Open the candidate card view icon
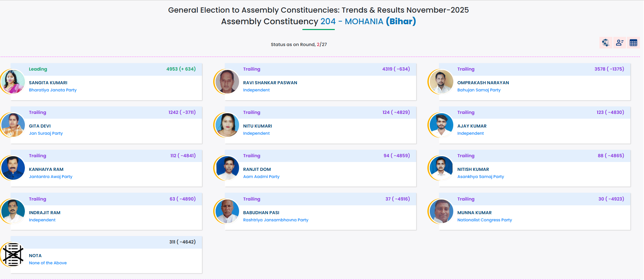Viewport: 644px width, 280px height. pos(619,43)
